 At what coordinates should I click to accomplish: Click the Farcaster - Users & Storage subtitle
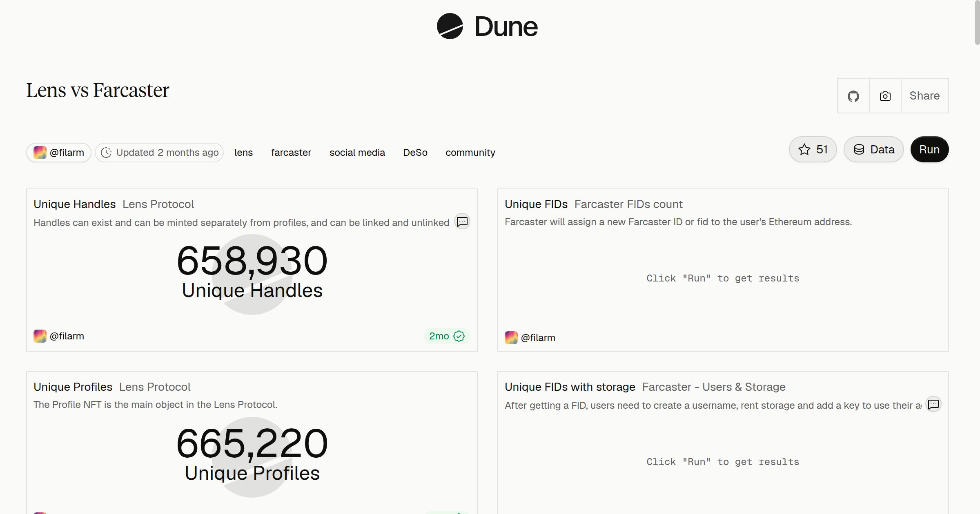click(x=714, y=387)
